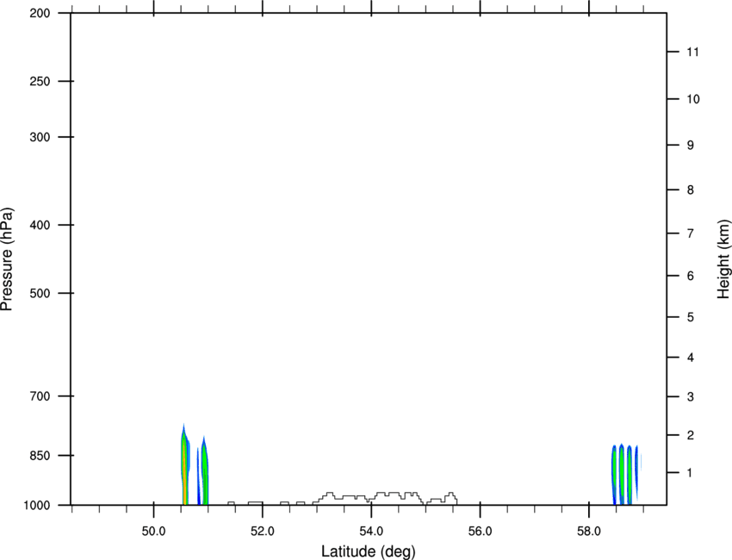The width and height of the screenshot is (732, 560).
Task: Click the 52.0 latitude tick label
Action: (263, 532)
